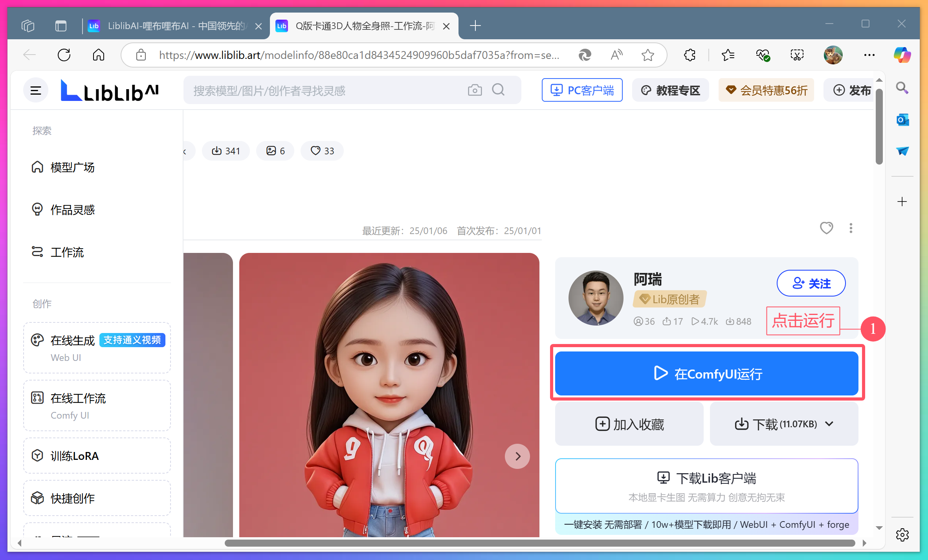Click the PC客户端 download button
This screenshot has height=560, width=928.
[x=582, y=90]
